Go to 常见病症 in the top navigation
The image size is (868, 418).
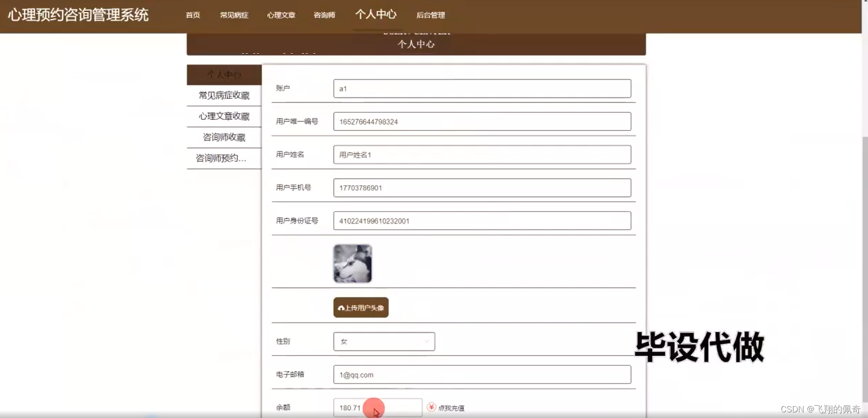[x=234, y=15]
